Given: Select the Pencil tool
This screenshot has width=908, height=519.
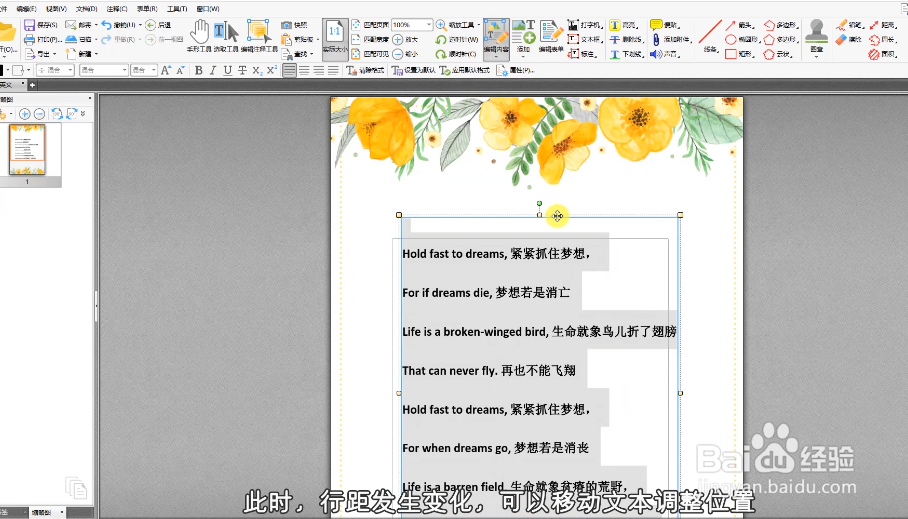Looking at the screenshot, I should tap(850, 25).
